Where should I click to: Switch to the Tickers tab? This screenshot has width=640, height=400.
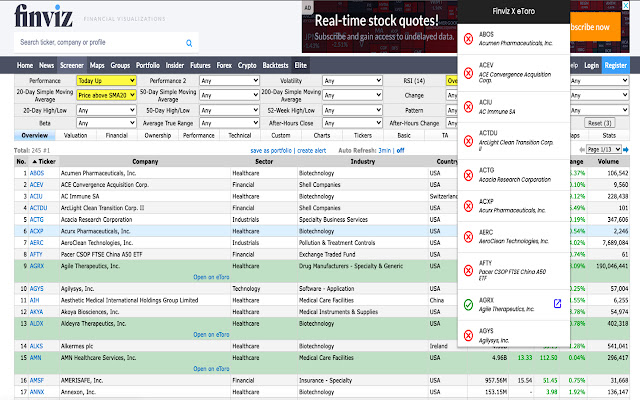[x=363, y=136]
